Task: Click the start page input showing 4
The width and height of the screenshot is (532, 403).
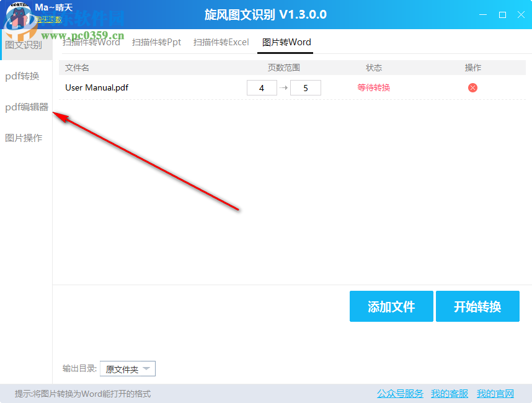Action: coord(262,87)
